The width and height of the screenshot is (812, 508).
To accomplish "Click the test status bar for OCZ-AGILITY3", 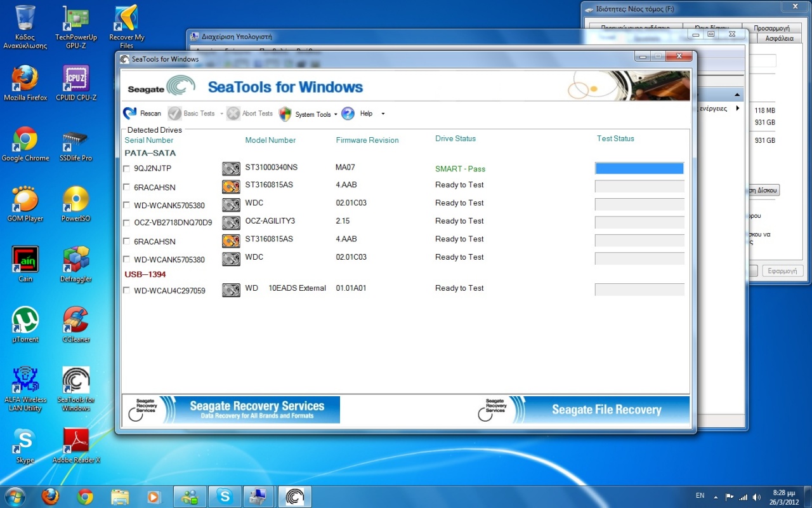I will pyautogui.click(x=639, y=222).
